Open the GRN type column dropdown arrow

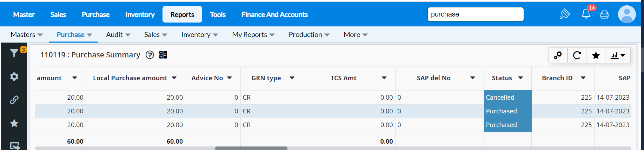coord(292,78)
